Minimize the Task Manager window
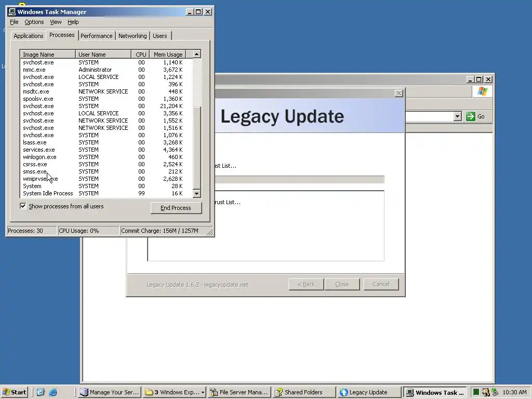532x399 pixels. pos(190,12)
